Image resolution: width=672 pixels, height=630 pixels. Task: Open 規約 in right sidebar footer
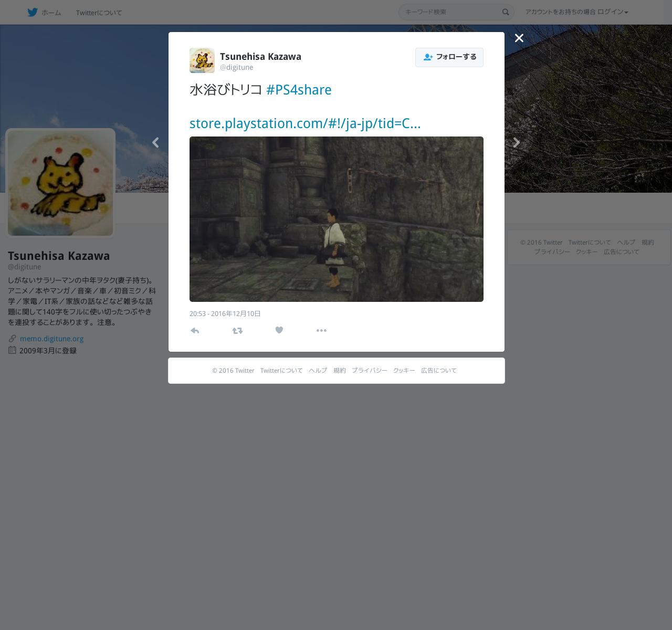[x=648, y=242]
